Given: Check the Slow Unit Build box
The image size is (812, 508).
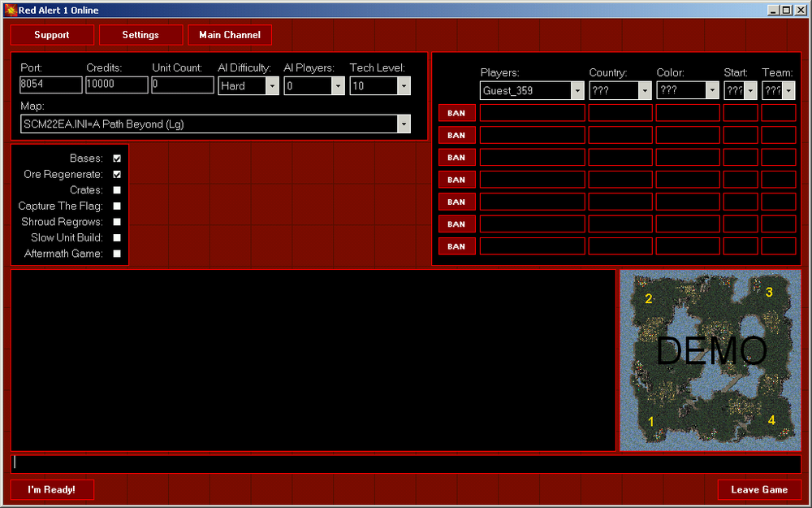Looking at the screenshot, I should pos(117,238).
